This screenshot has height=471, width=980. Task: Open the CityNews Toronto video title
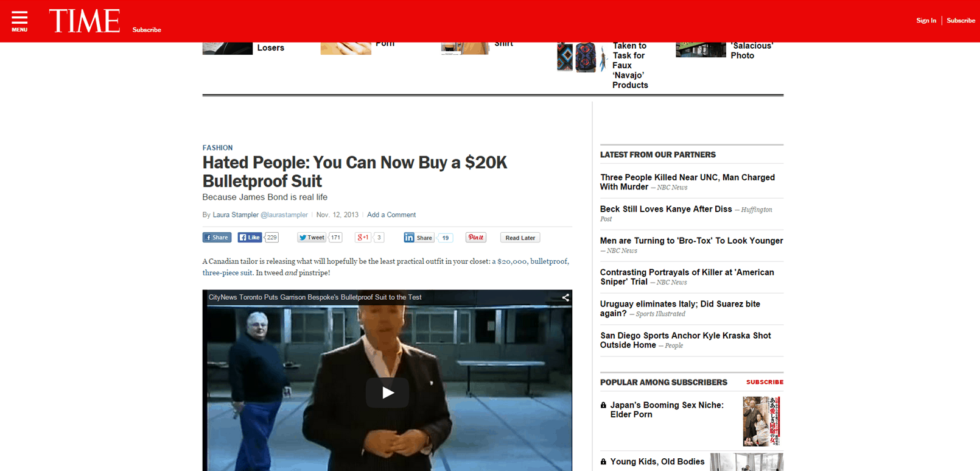315,297
